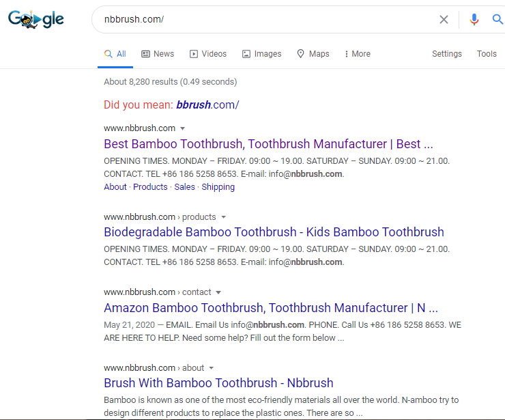Open 'Best Bamboo Toothbrush, Toothbrush Manufacturer' result
The image size is (505, 420).
[x=268, y=144]
